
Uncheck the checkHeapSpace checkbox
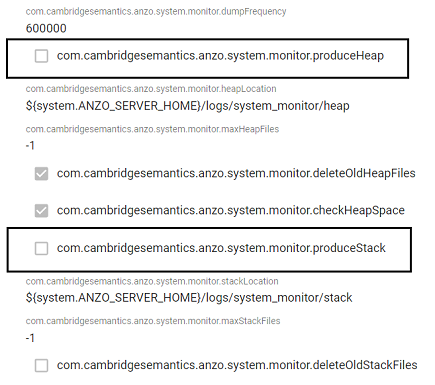tap(41, 211)
